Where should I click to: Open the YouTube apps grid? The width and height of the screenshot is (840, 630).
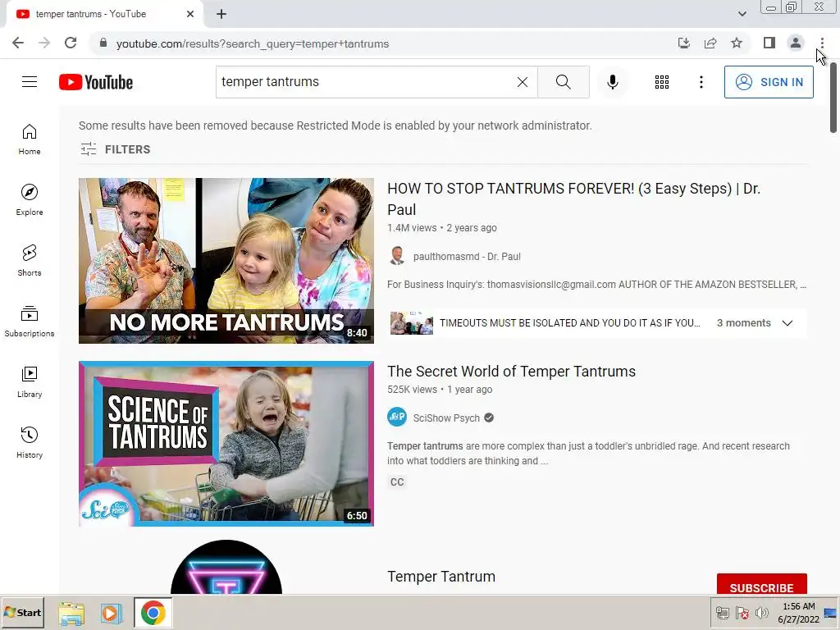click(662, 82)
